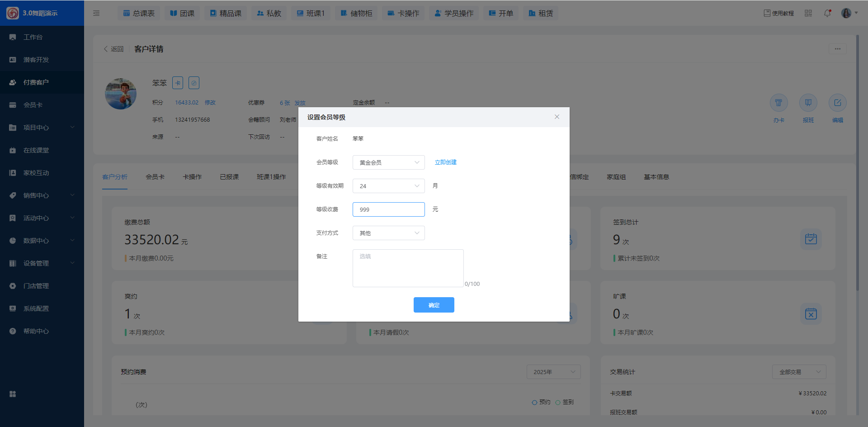Expand 项目中心 in sidebar
This screenshot has height=427, width=868.
pyautogui.click(x=42, y=128)
